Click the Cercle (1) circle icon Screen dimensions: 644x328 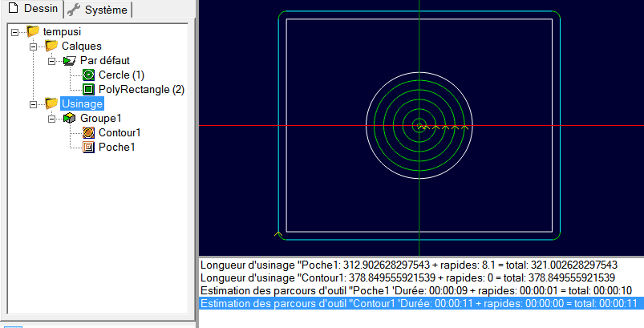pyautogui.click(x=88, y=75)
